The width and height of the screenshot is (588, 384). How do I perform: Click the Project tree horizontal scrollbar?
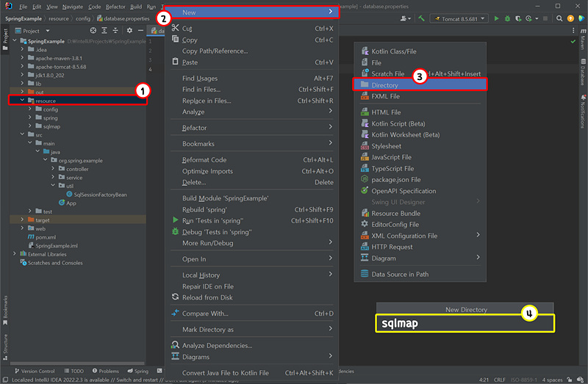77,363
